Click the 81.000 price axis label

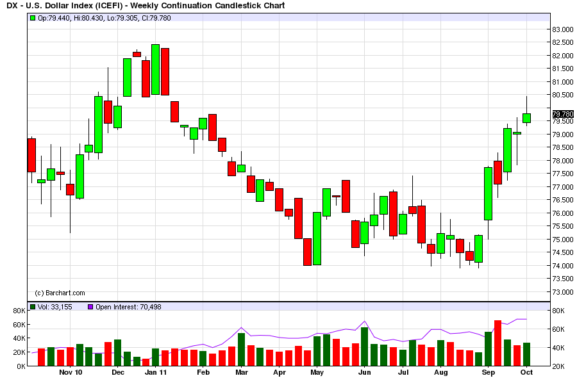pos(563,81)
